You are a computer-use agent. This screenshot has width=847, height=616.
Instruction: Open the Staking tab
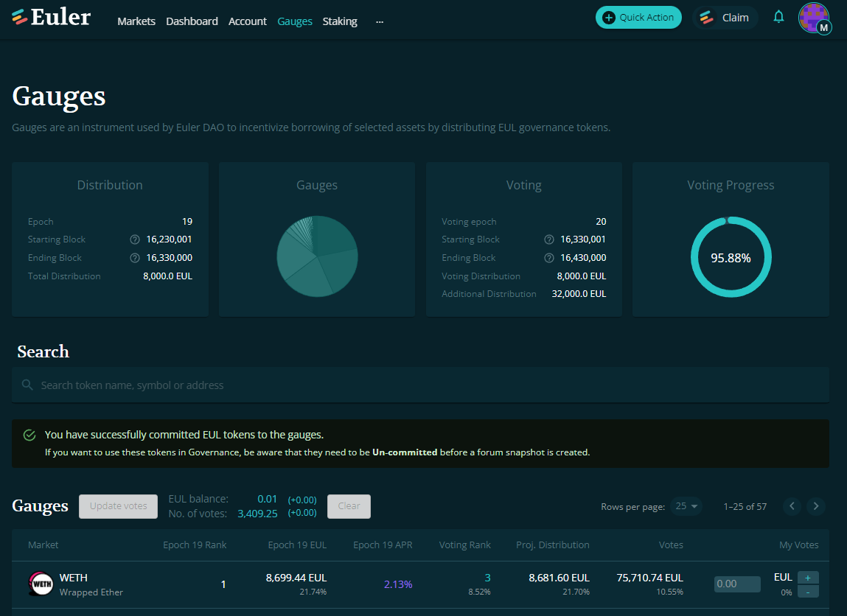pyautogui.click(x=340, y=21)
